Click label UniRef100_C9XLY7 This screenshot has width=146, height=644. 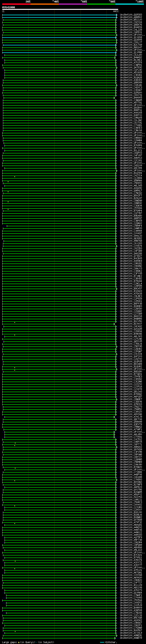tap(131, 42)
